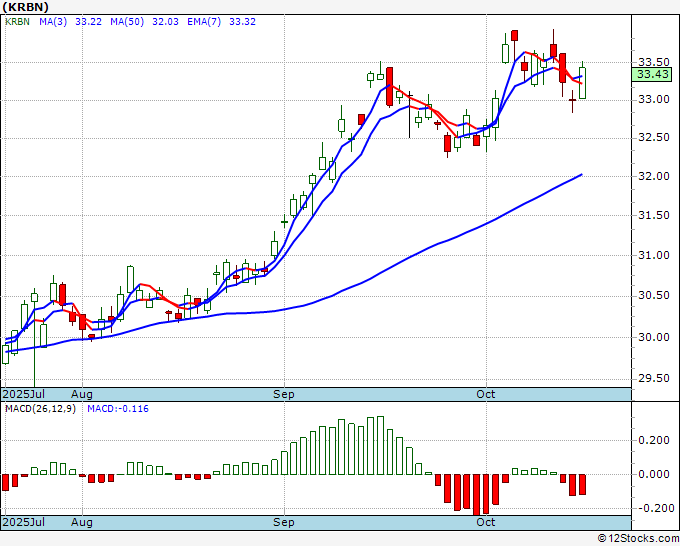
Task: Click the 31.00 price axis label
Action: [654, 255]
